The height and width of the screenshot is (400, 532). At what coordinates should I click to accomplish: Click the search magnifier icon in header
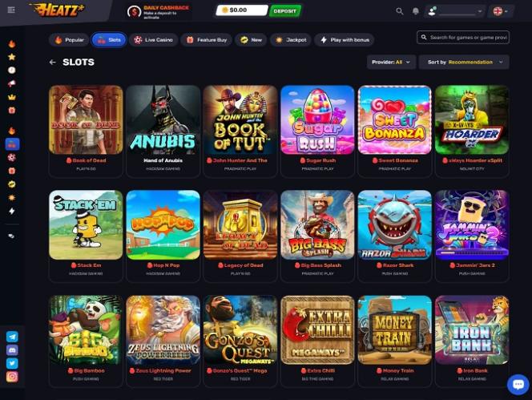pos(400,11)
